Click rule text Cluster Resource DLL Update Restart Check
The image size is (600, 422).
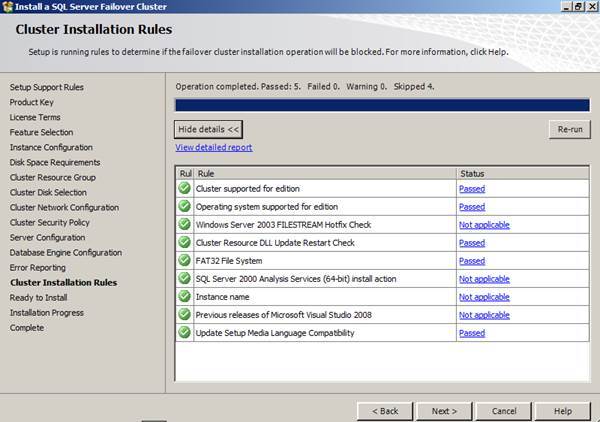click(275, 243)
